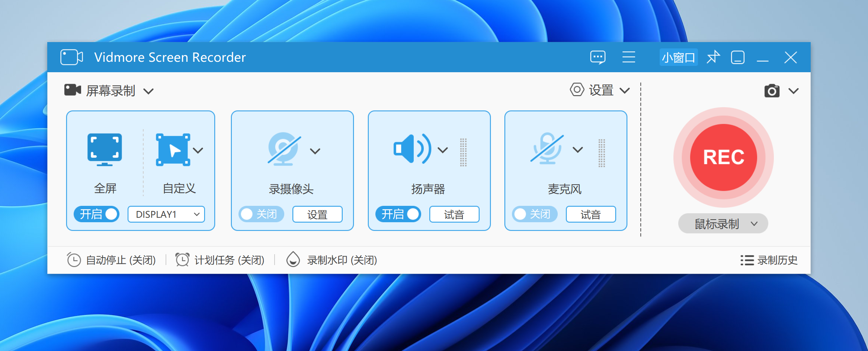The height and width of the screenshot is (351, 868).
Task: Expand the microphone device dropdown arrow
Action: click(578, 150)
